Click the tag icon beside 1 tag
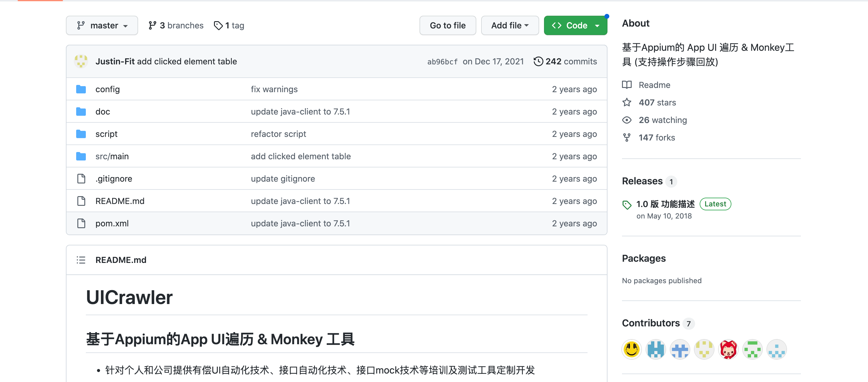868x382 pixels. pos(218,25)
